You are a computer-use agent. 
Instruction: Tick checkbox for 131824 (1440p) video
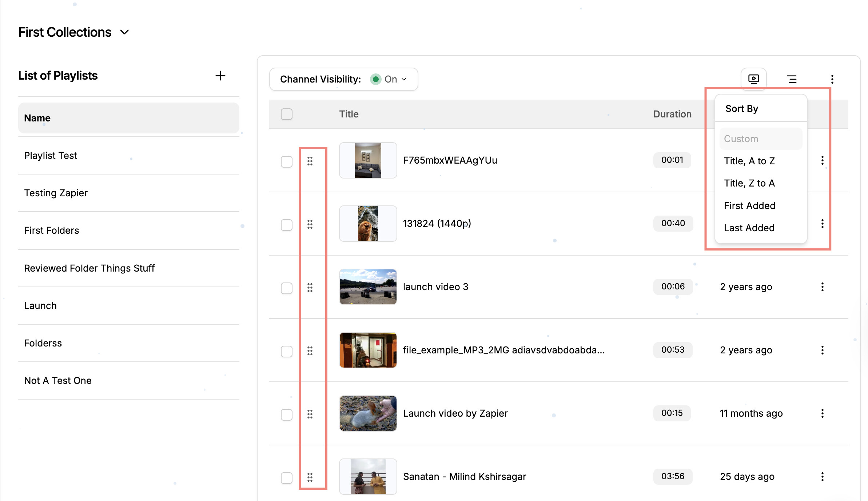point(287,224)
